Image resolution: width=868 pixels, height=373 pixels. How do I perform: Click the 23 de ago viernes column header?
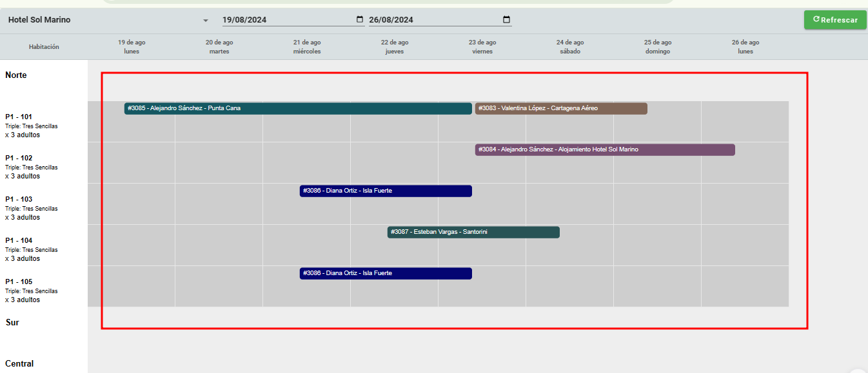click(x=482, y=47)
